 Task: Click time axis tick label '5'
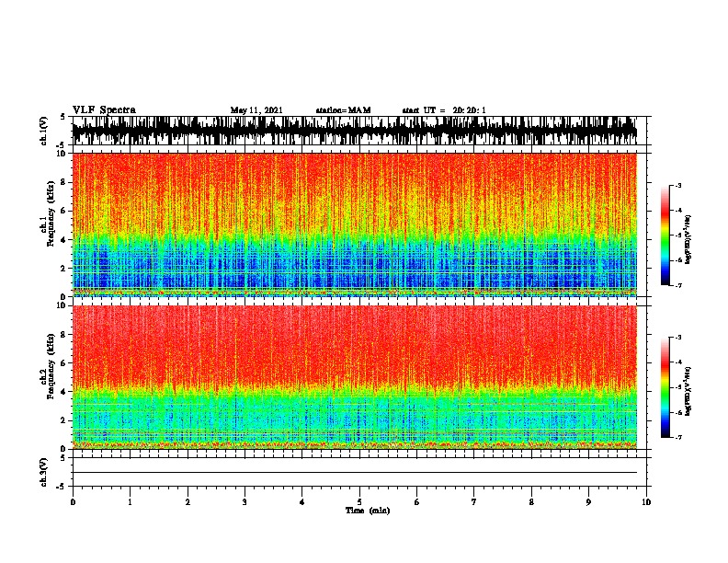point(359,501)
